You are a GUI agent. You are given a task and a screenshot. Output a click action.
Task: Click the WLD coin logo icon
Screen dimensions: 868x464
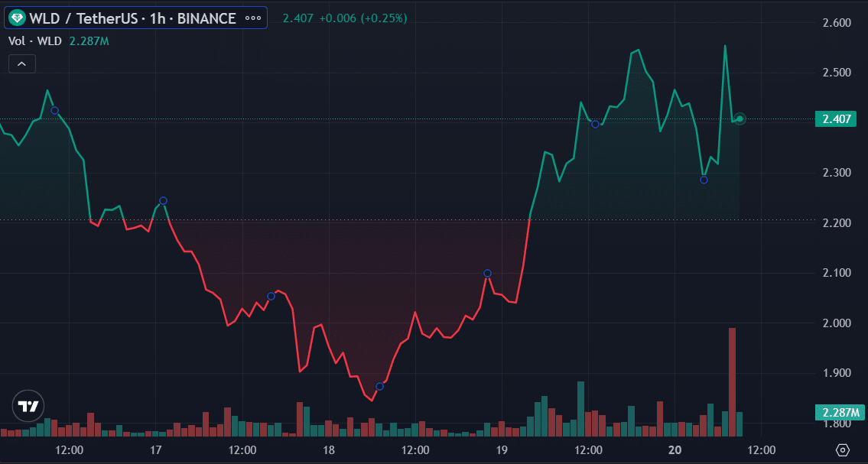(17, 18)
